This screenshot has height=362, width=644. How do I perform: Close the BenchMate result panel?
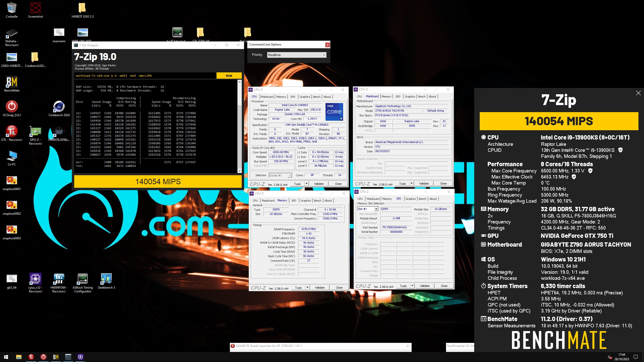(638, 93)
